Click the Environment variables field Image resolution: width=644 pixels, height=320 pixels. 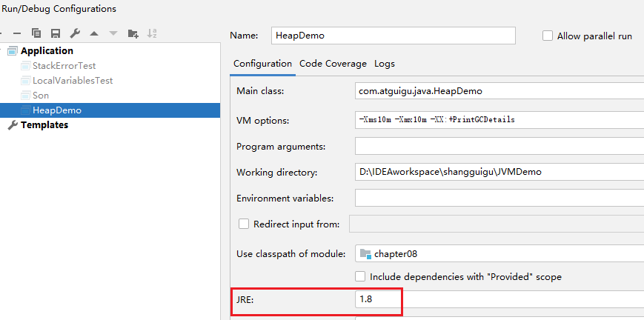(499, 198)
